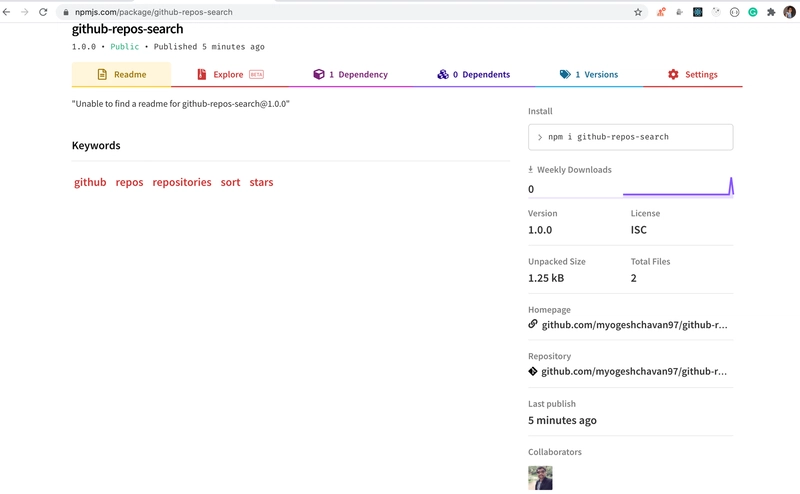The width and height of the screenshot is (800, 494).
Task: Open the Grammarly extension icon
Action: point(753,12)
